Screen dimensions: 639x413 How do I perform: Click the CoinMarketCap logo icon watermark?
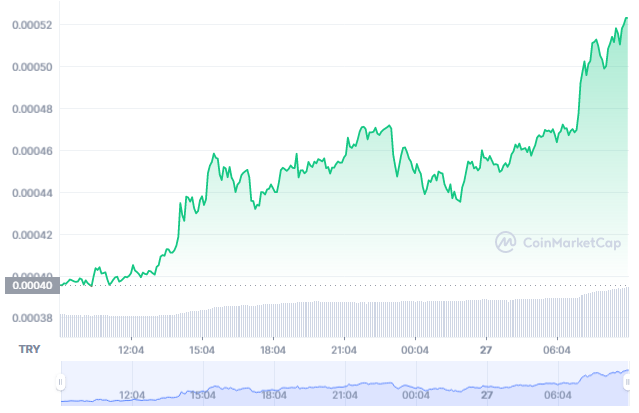[506, 241]
